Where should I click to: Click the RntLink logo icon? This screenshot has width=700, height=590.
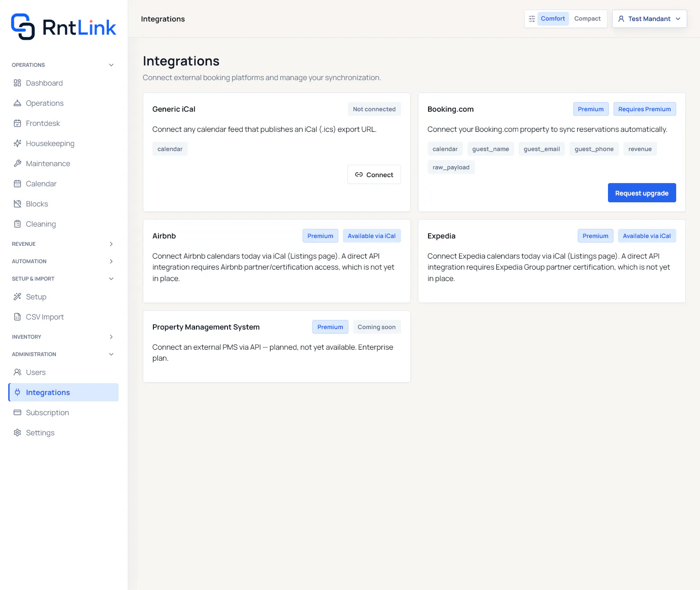tap(23, 27)
